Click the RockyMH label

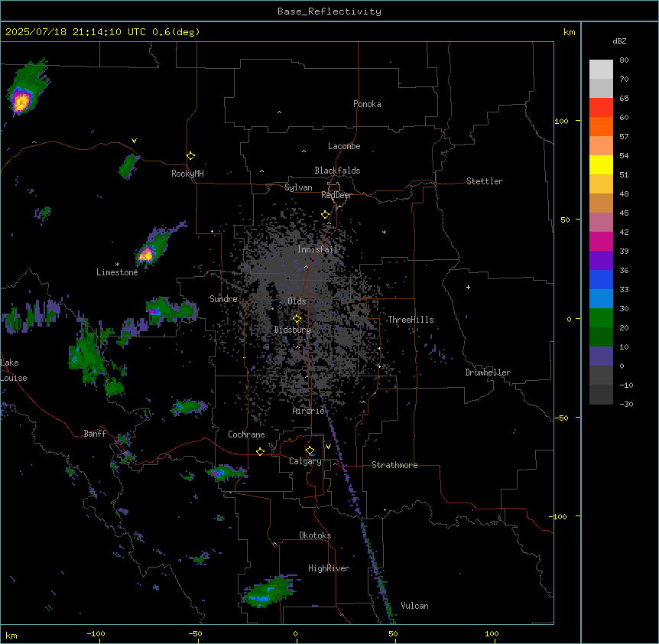tap(187, 174)
